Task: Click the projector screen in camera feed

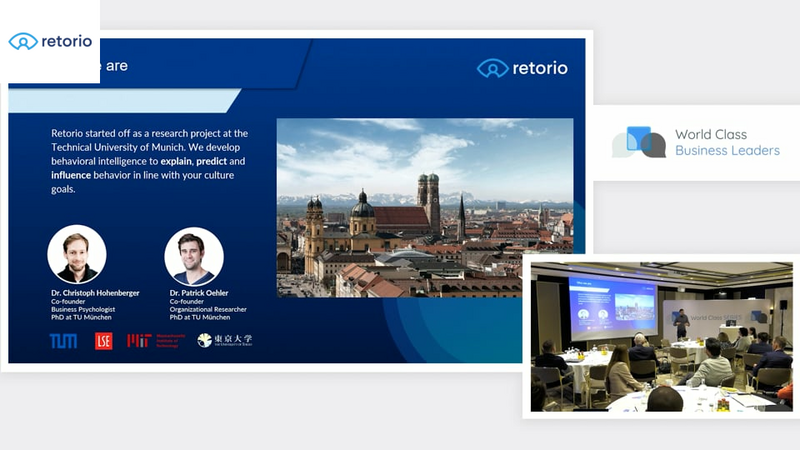Action: coord(613,308)
